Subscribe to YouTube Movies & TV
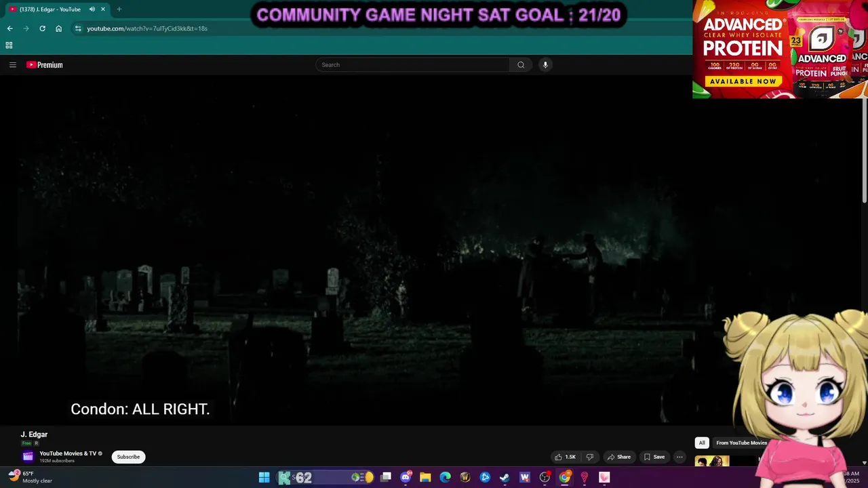 (x=128, y=457)
